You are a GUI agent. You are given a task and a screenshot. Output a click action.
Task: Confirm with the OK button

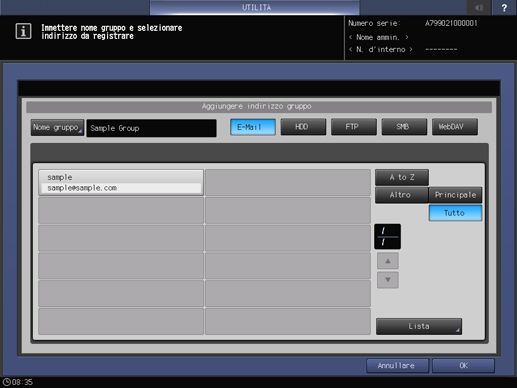coord(463,366)
